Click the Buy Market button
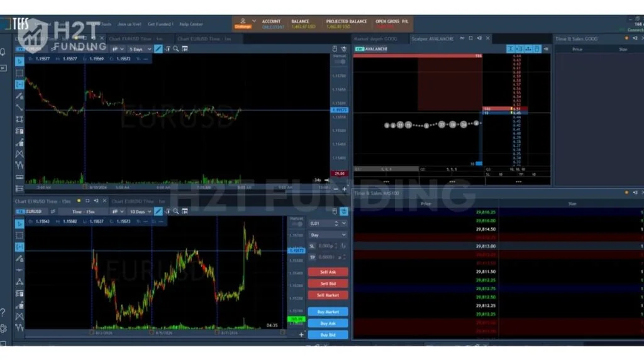 (328, 312)
